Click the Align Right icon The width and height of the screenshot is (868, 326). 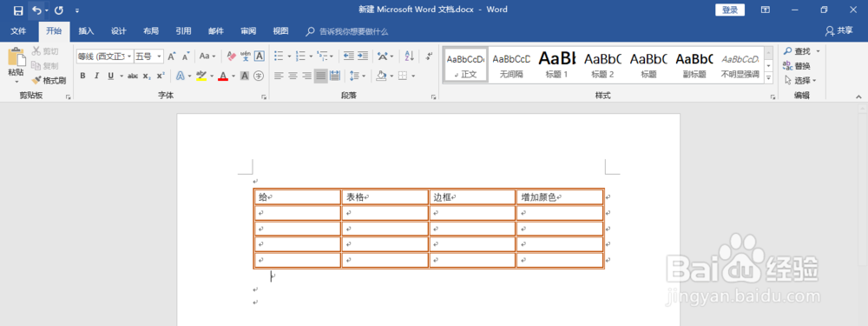click(306, 76)
